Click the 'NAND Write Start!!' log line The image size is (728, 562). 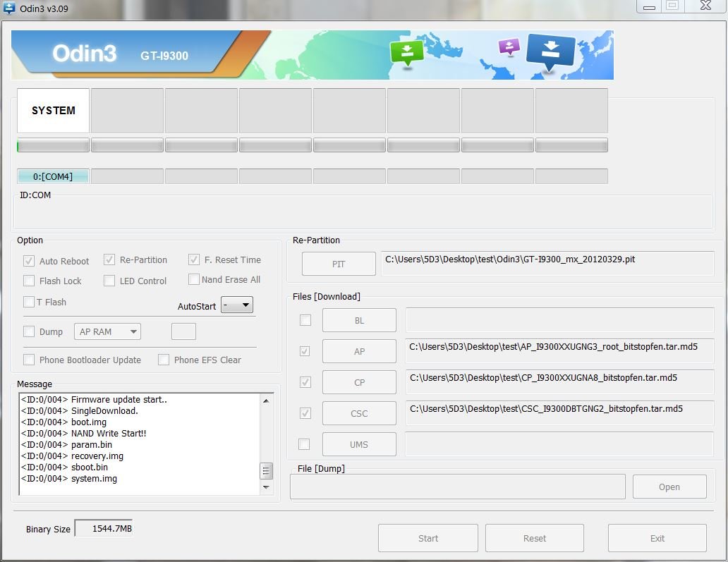[83, 434]
